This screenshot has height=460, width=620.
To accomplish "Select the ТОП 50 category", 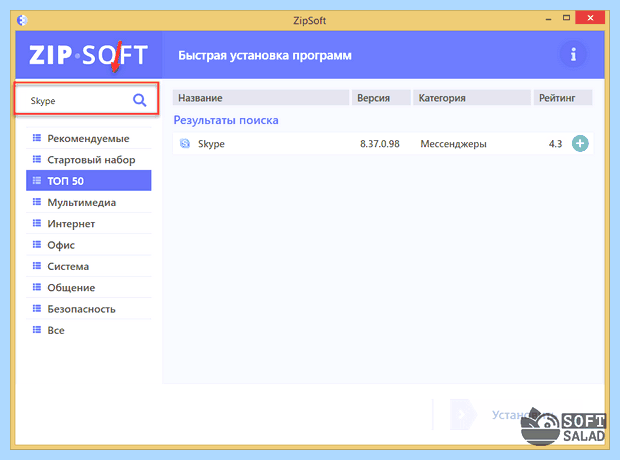I will point(89,181).
